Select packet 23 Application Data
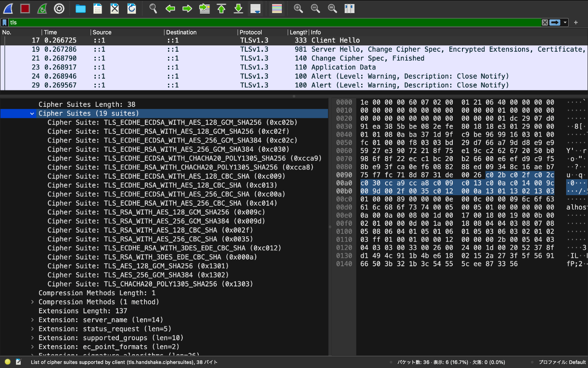The height and width of the screenshot is (368, 588). click(294, 67)
